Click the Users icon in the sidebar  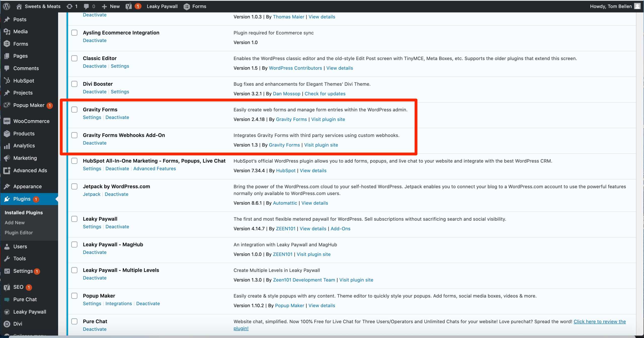[x=7, y=247]
